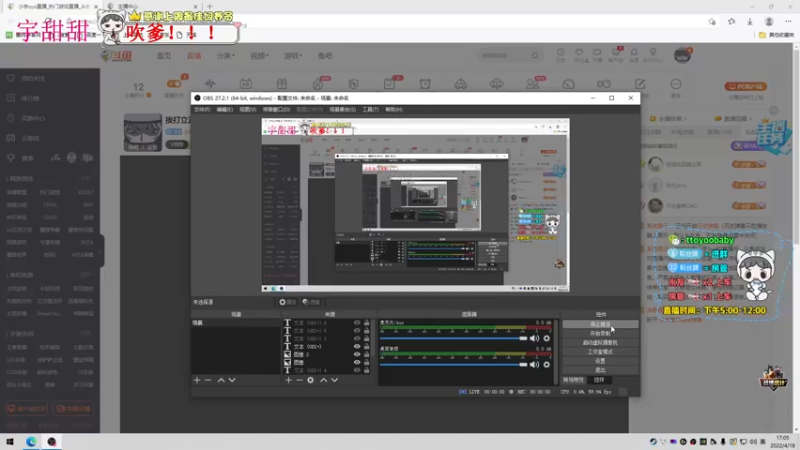Mute the 桌面音频 channel speaker icon
This screenshot has width=800, height=450.
[x=534, y=364]
